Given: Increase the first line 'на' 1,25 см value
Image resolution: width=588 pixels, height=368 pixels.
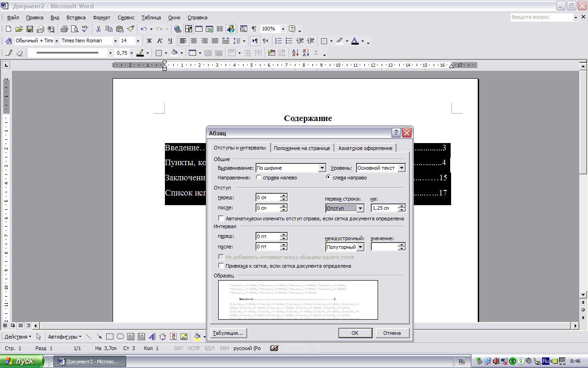Looking at the screenshot, I should [x=402, y=206].
